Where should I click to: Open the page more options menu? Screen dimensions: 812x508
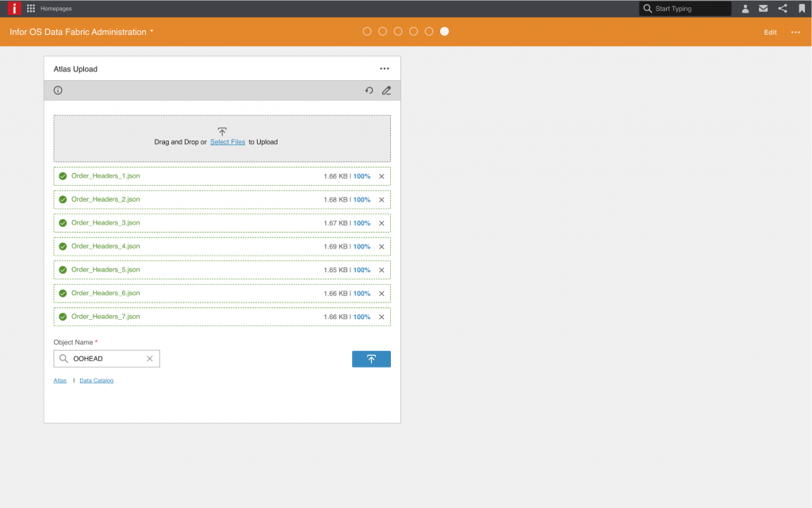coord(795,33)
